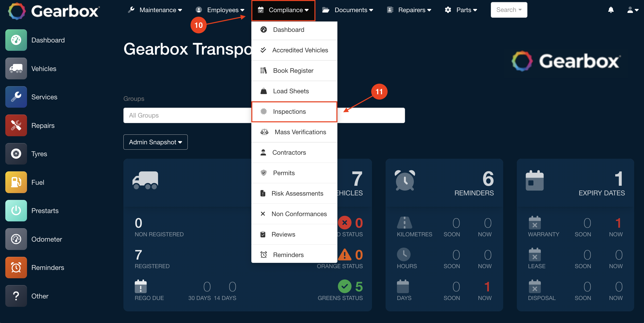Open the Repairs tools icon in sidebar

click(16, 125)
